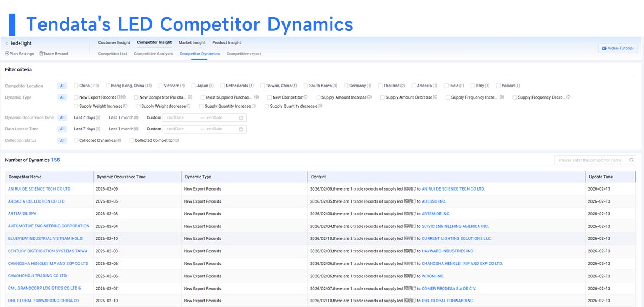This screenshot has height=307, width=644.
Task: Open calendar icon for Dynamic Occurrence Time
Action: pos(241,117)
